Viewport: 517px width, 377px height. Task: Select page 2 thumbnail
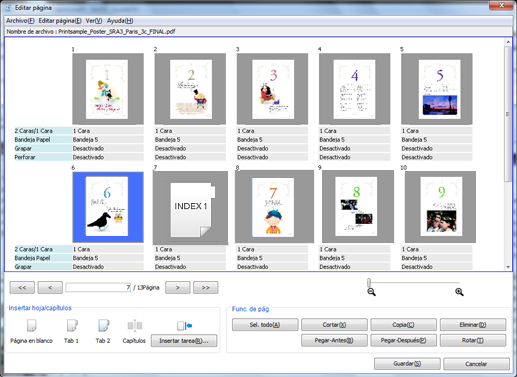click(190, 89)
